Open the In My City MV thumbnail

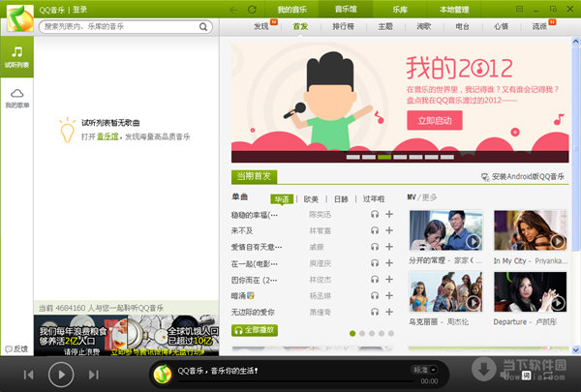(x=531, y=230)
